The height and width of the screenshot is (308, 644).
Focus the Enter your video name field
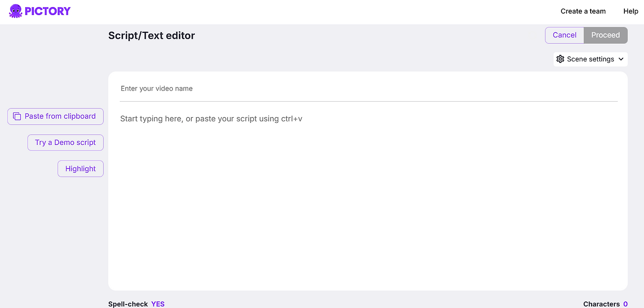tap(369, 89)
